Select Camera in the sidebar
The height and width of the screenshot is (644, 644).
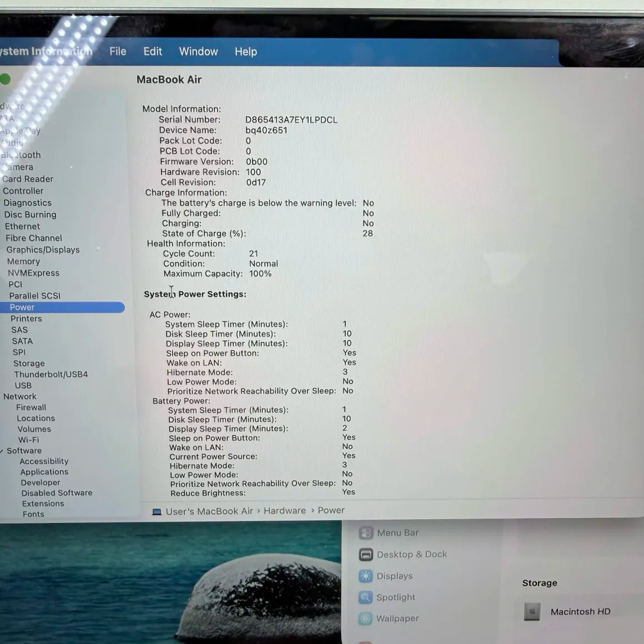17,167
